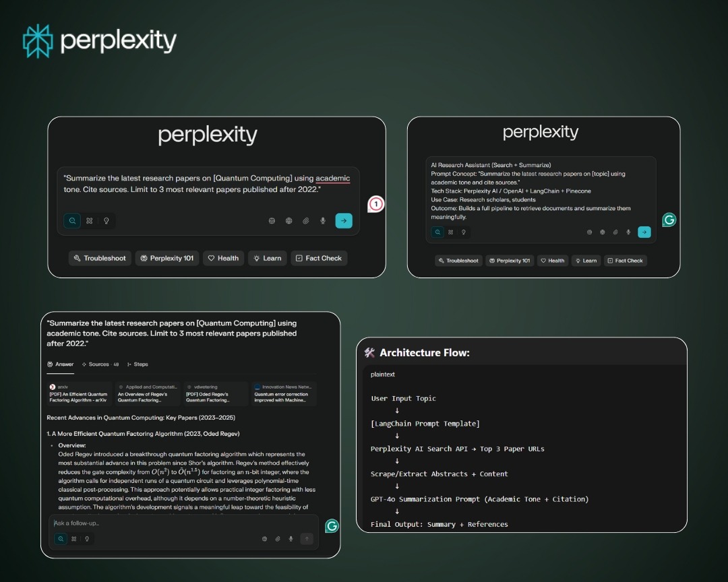
Task: Click the globe sources icon in the top-left panel
Action: click(289, 221)
